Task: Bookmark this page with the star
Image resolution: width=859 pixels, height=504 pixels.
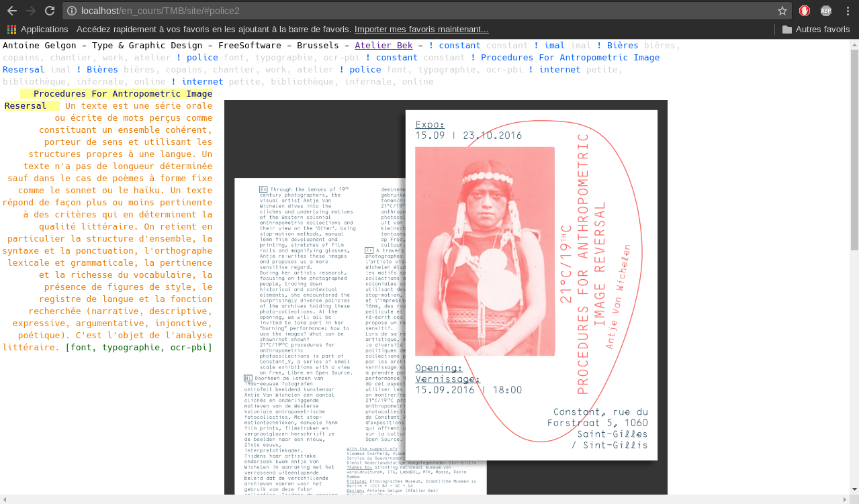Action: click(782, 11)
